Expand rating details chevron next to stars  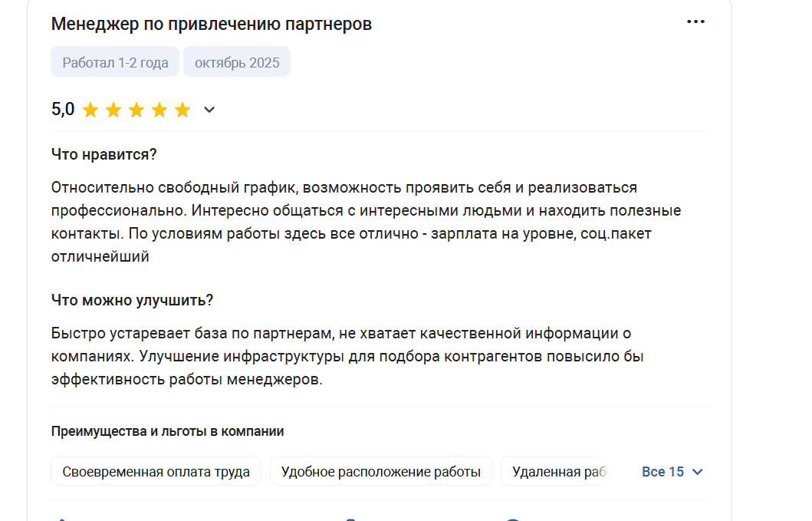[x=209, y=110]
